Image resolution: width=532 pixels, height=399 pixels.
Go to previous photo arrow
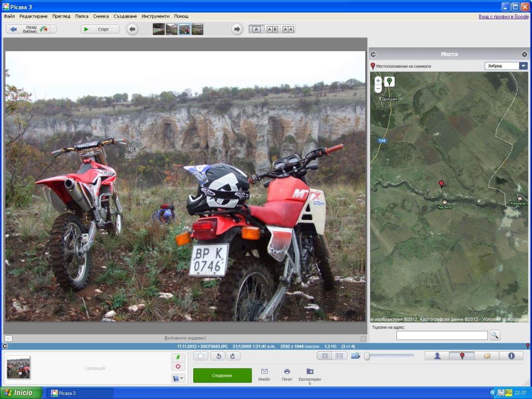[132, 29]
